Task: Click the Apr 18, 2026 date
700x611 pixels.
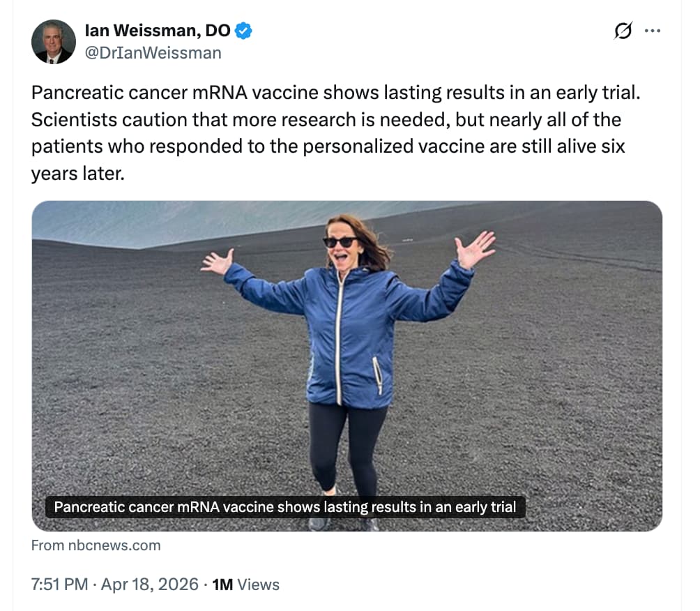Action: click(x=150, y=584)
